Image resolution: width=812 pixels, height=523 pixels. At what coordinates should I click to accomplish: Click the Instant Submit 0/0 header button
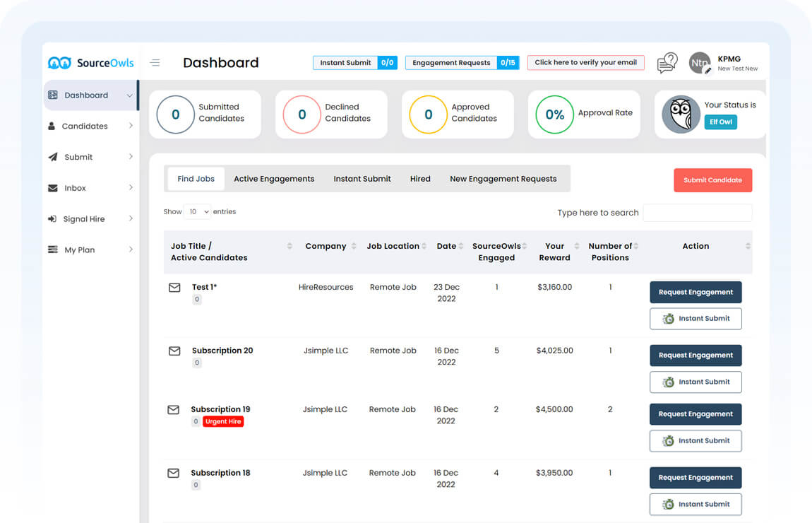[354, 63]
